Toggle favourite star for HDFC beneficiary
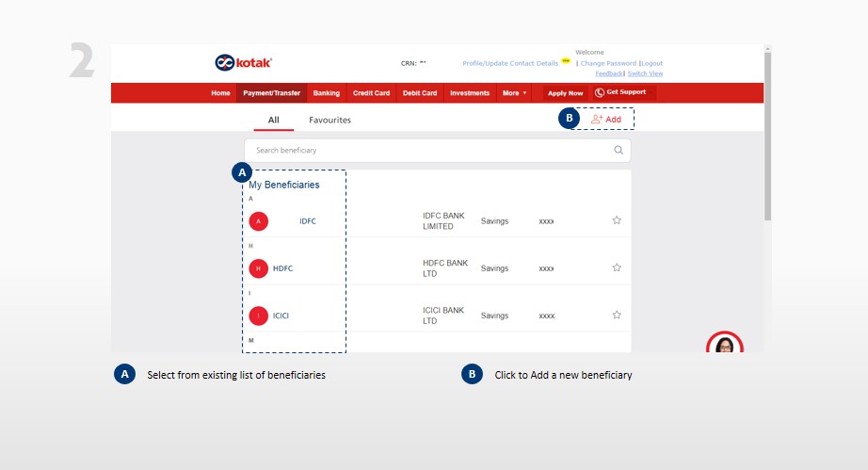 coord(617,267)
